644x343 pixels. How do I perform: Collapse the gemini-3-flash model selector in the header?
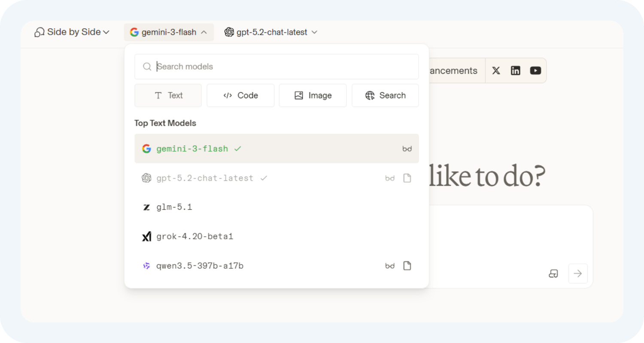(x=169, y=32)
